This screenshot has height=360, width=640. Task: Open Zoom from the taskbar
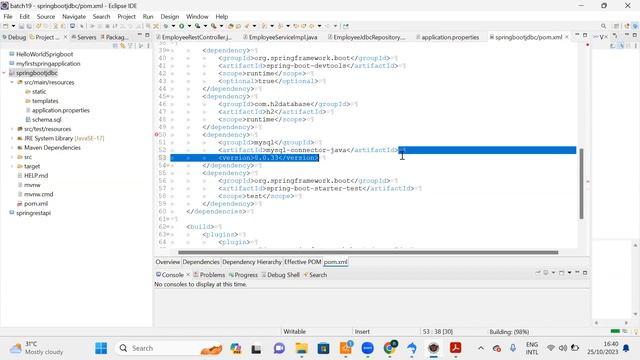tap(368, 348)
